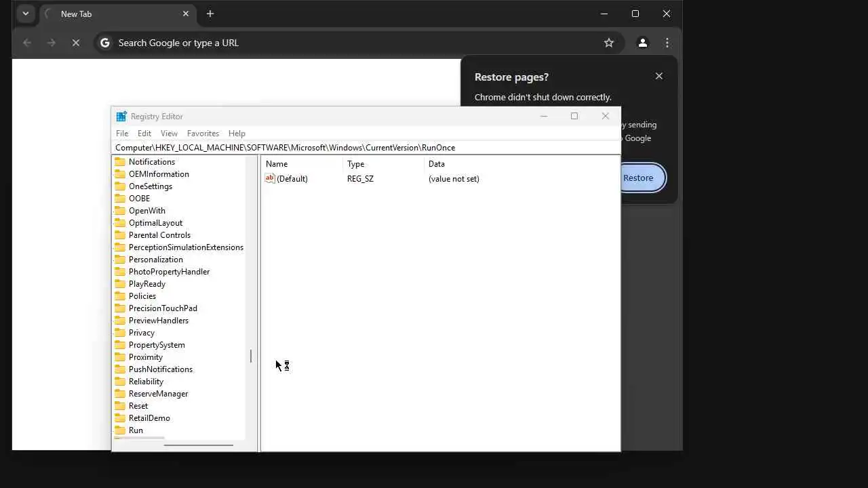The width and height of the screenshot is (868, 488).
Task: Click the Data column header
Action: tap(522, 164)
